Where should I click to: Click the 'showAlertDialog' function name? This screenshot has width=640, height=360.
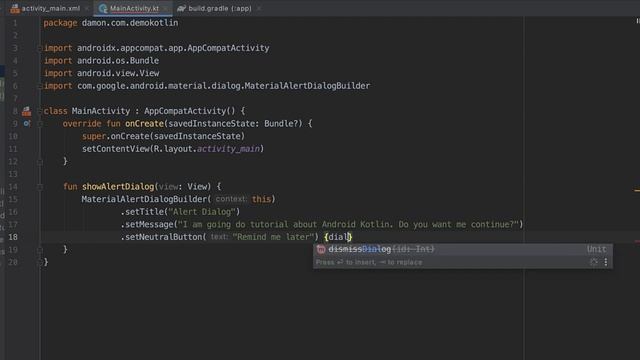click(x=118, y=187)
